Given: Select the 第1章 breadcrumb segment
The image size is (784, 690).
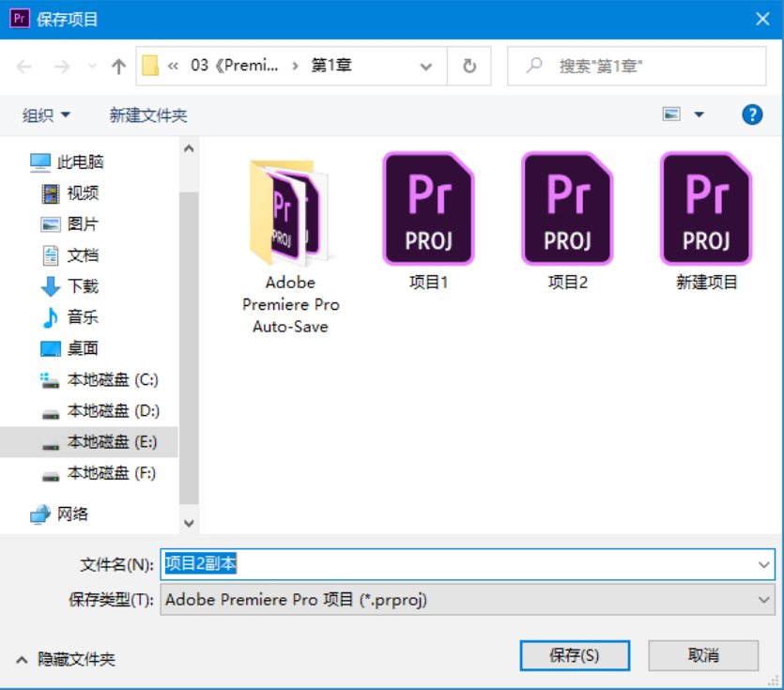Looking at the screenshot, I should click(331, 66).
